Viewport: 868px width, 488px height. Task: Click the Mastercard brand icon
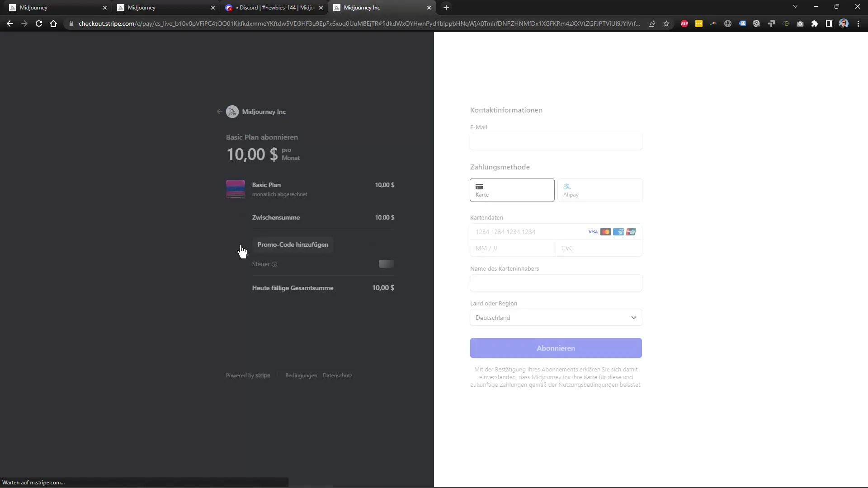point(606,232)
